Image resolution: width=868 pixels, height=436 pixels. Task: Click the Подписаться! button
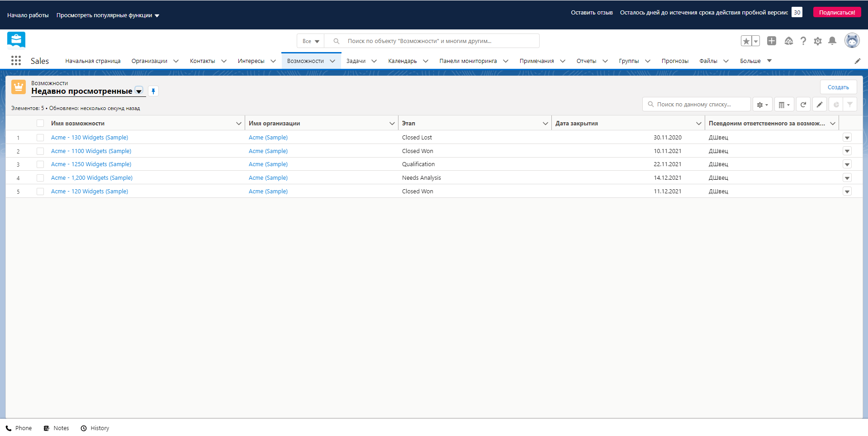point(837,13)
